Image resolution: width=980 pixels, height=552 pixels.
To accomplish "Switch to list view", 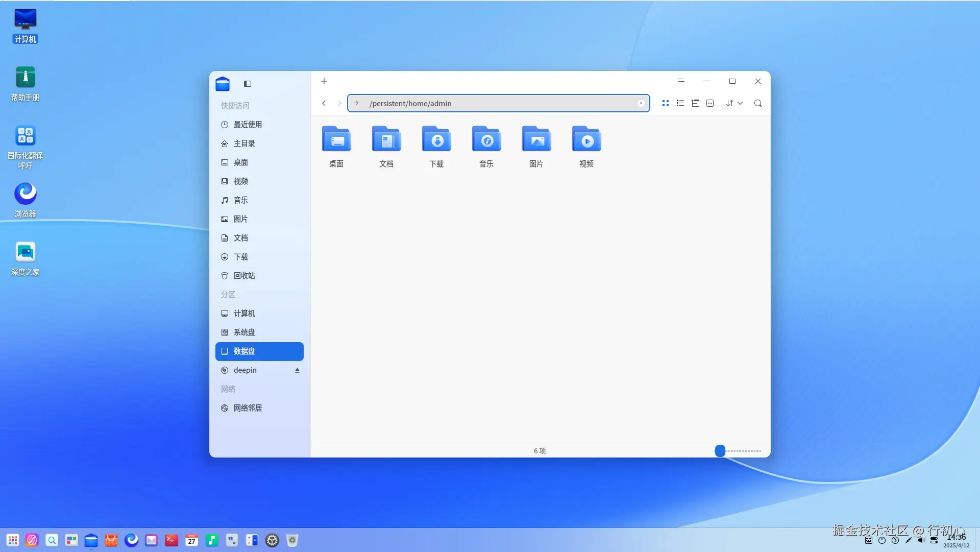I will [680, 103].
